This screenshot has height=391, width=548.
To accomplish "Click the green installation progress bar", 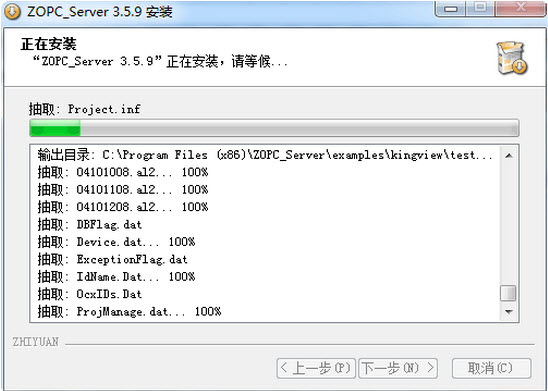I will (274, 128).
